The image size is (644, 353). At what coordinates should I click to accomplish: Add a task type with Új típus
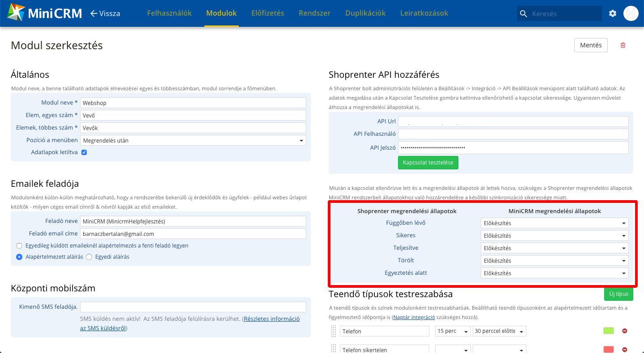[619, 294]
